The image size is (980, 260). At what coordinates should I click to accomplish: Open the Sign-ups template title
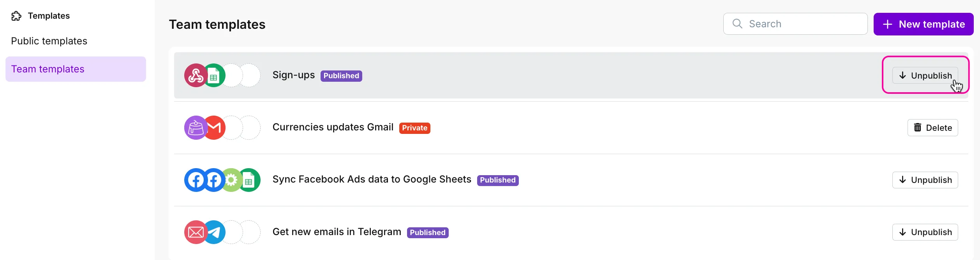tap(294, 75)
